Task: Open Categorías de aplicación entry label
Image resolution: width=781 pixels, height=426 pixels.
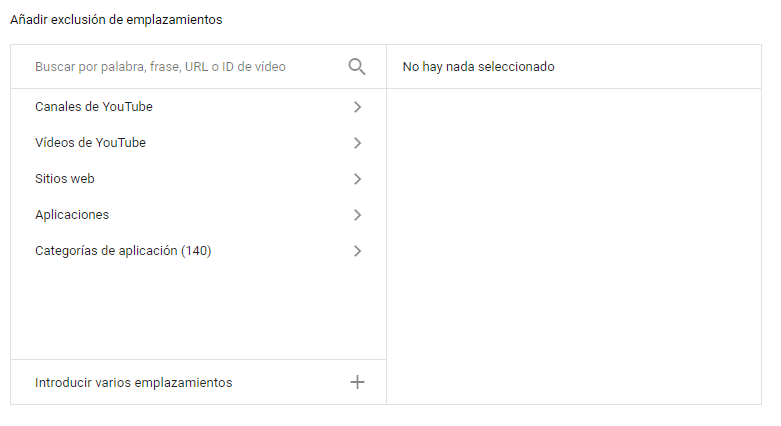Action: pyautogui.click(x=106, y=251)
